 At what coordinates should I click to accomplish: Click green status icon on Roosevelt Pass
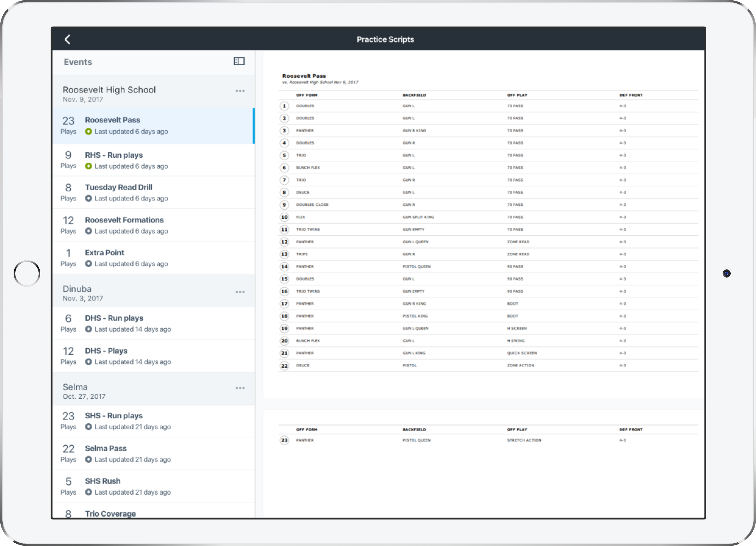[x=88, y=132]
